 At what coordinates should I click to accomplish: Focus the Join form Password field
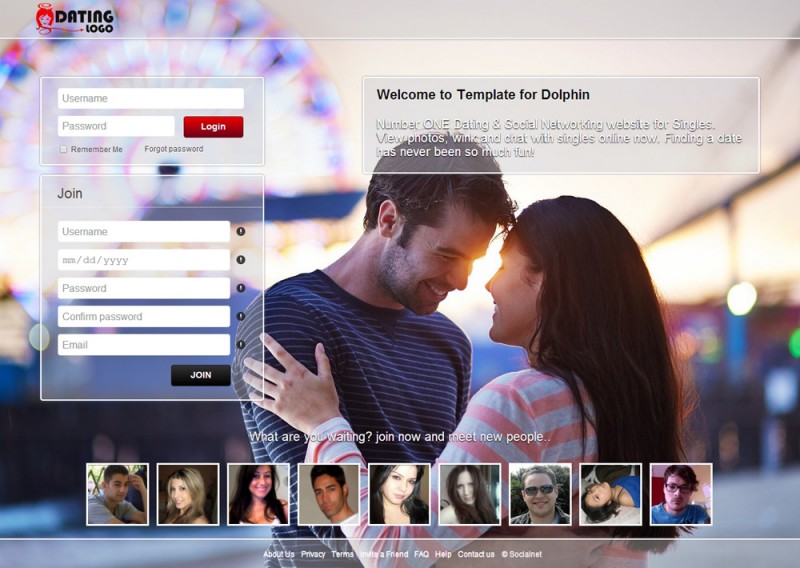(x=144, y=288)
